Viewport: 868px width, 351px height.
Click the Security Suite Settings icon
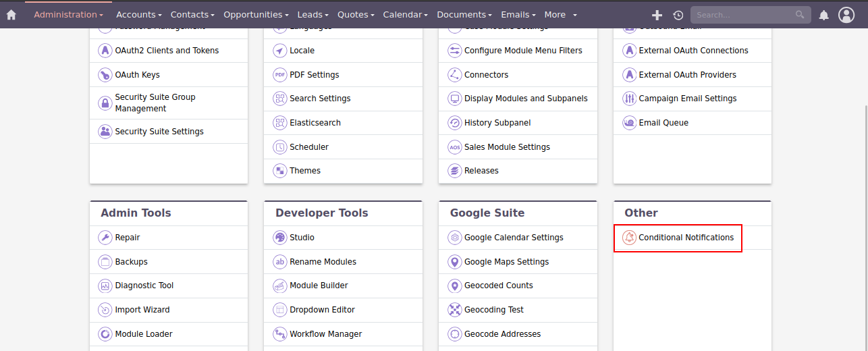pos(105,132)
